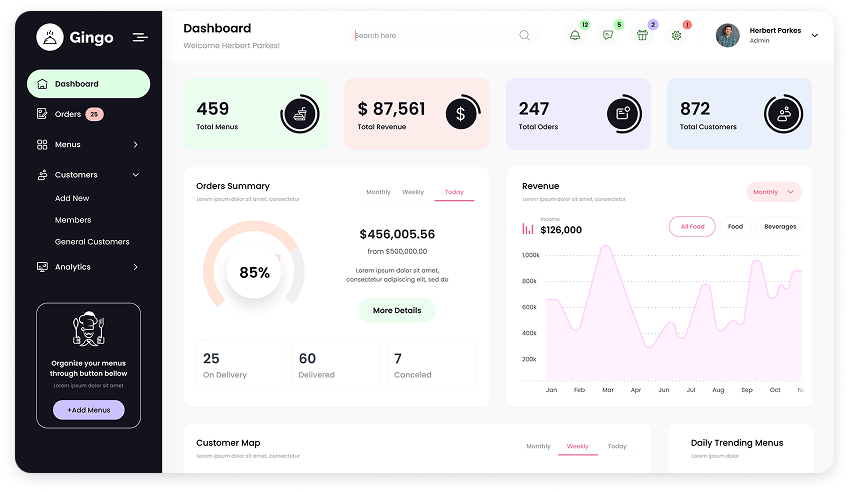Select Customer Map Weekly tab
The height and width of the screenshot is (492, 849).
pyautogui.click(x=577, y=447)
